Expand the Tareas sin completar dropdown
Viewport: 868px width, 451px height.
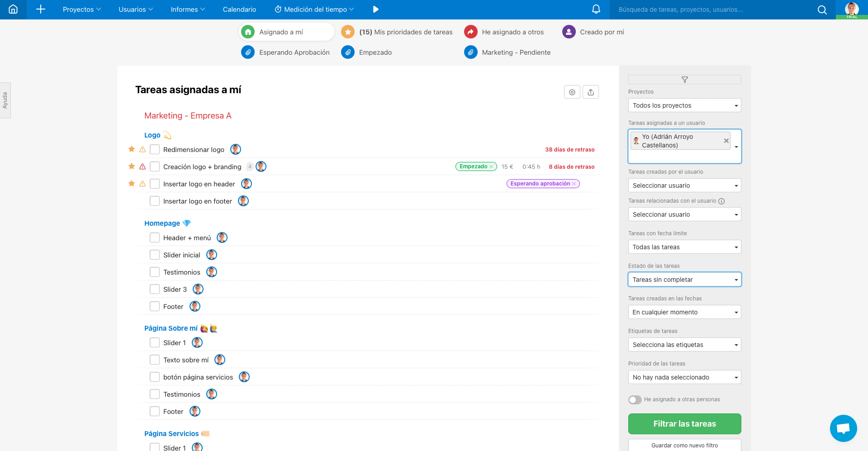coord(684,280)
